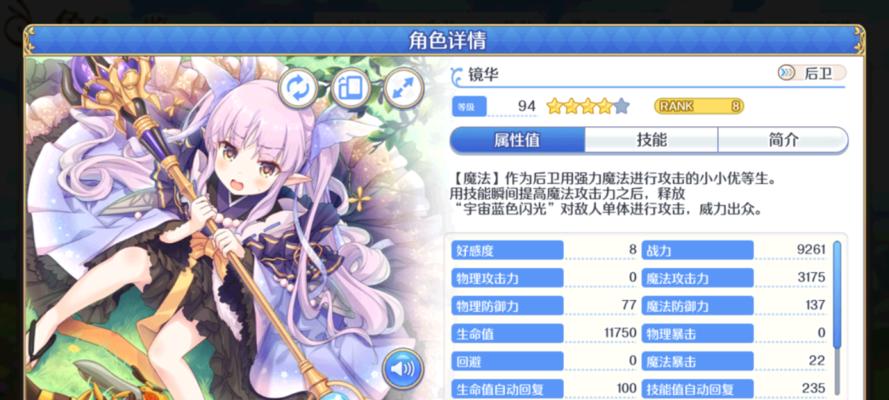Click the RANK 8 badge

[699, 106]
